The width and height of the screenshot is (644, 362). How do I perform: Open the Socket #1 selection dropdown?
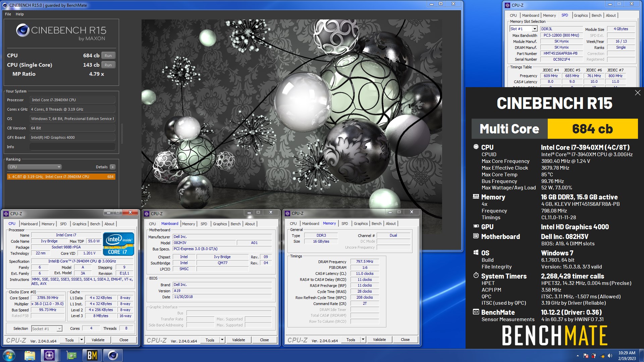(47, 329)
